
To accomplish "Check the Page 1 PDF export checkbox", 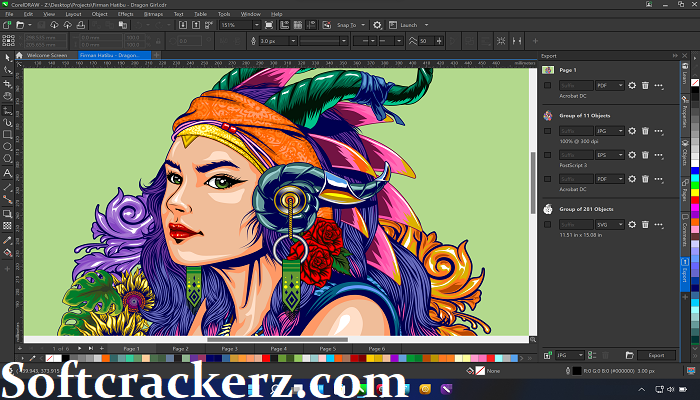I will tap(547, 85).
